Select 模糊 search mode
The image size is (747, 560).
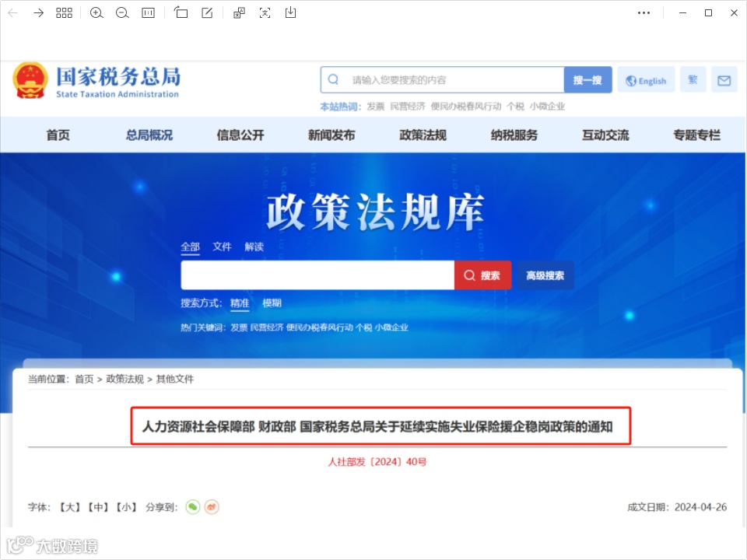pos(272,303)
